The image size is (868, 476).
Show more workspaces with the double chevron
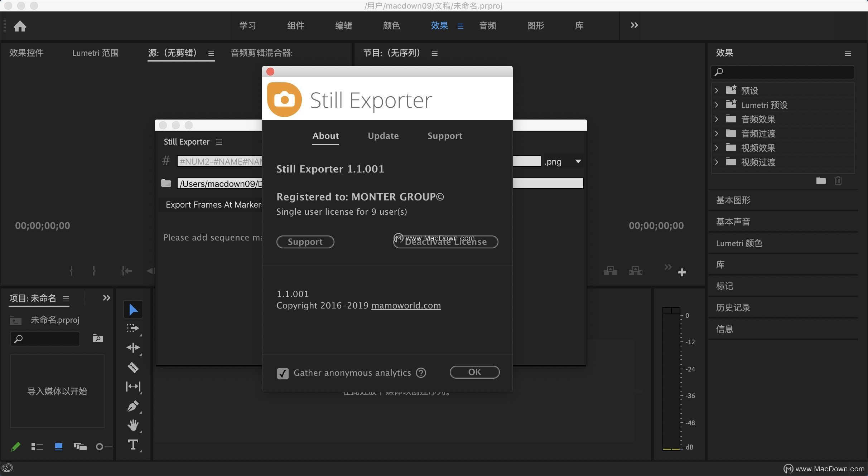click(634, 25)
